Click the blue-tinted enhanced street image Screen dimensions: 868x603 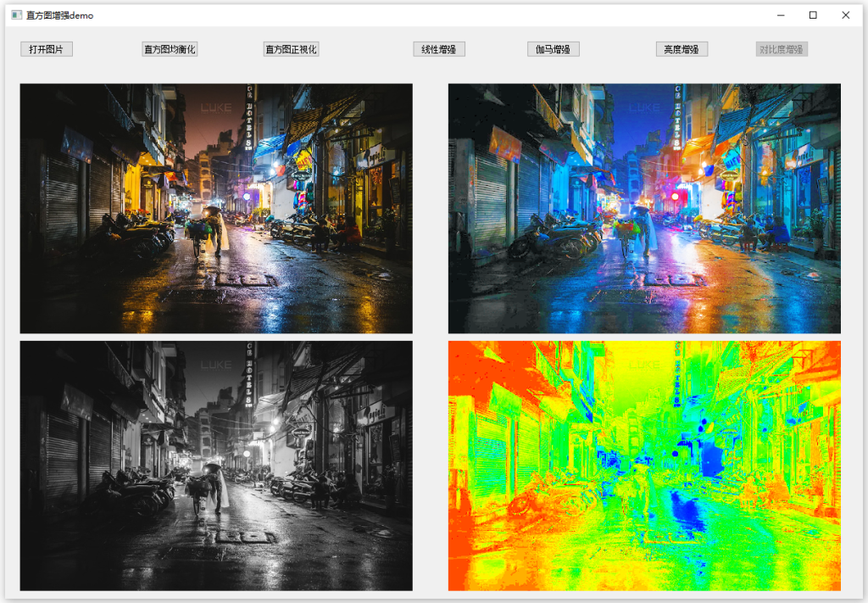click(x=644, y=208)
